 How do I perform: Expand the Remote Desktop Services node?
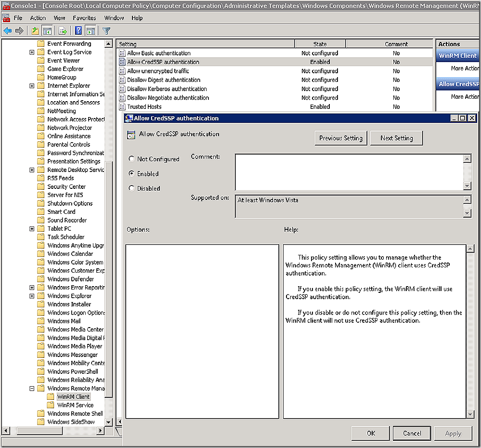point(32,170)
